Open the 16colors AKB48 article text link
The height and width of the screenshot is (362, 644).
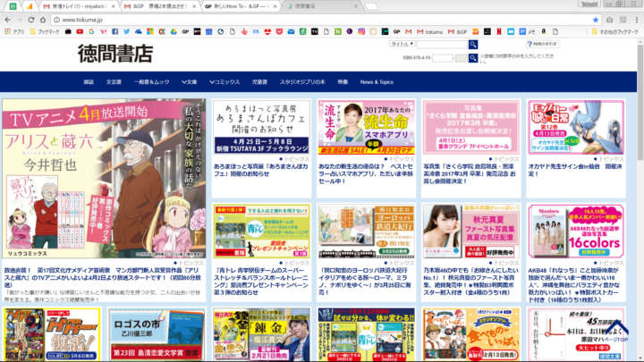click(575, 285)
